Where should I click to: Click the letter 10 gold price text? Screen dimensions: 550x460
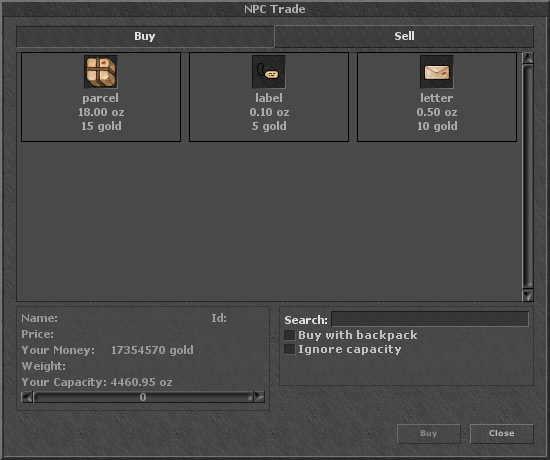point(437,126)
